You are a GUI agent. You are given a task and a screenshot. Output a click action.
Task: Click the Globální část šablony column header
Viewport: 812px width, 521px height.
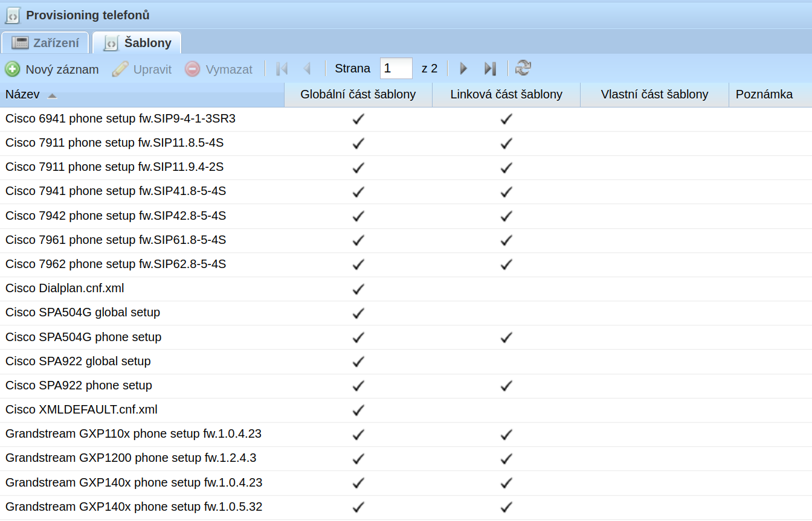pos(358,95)
